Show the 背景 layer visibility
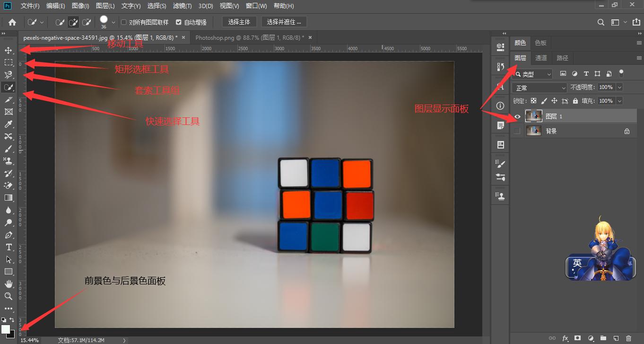Viewport: 644px width, 344px height. [x=517, y=131]
